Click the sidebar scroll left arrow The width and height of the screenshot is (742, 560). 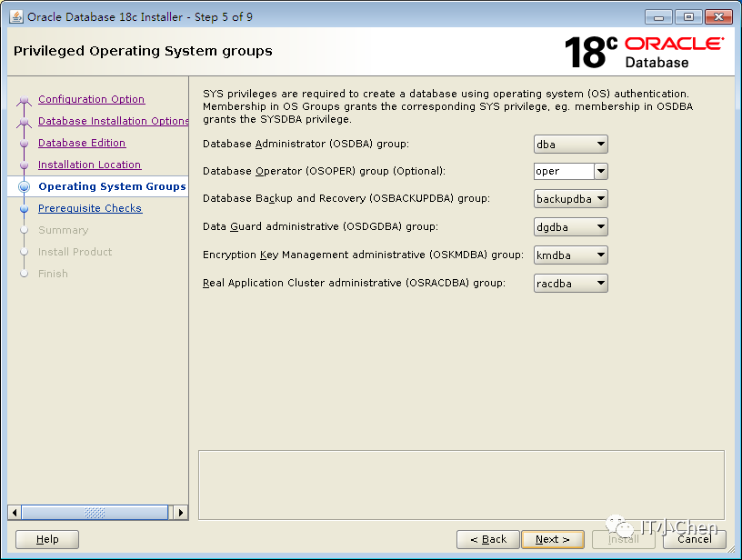[15, 513]
